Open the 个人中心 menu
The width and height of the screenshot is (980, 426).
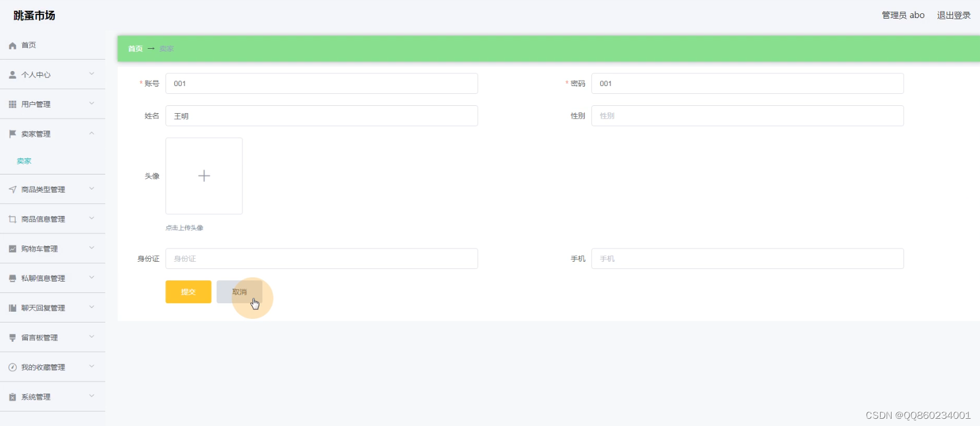(52, 75)
